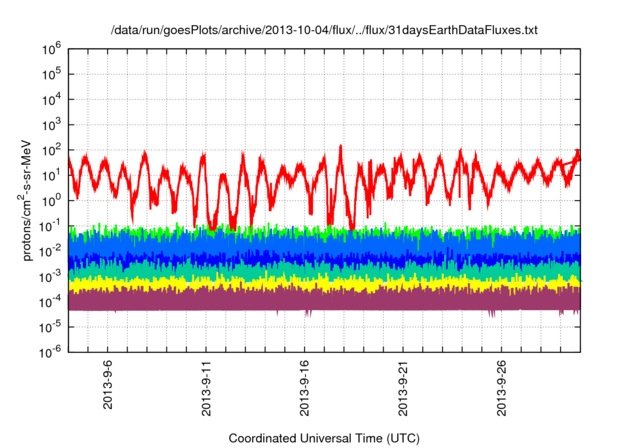Viewport: 640px width, 448px height.
Task: Click the 10^-2 y-axis tick label
Action: [51, 252]
